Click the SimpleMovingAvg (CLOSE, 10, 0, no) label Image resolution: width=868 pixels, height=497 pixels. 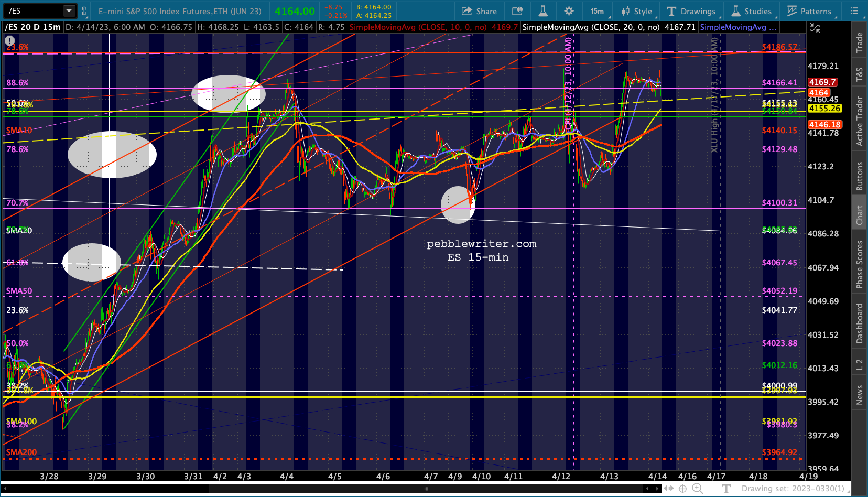[x=418, y=27]
